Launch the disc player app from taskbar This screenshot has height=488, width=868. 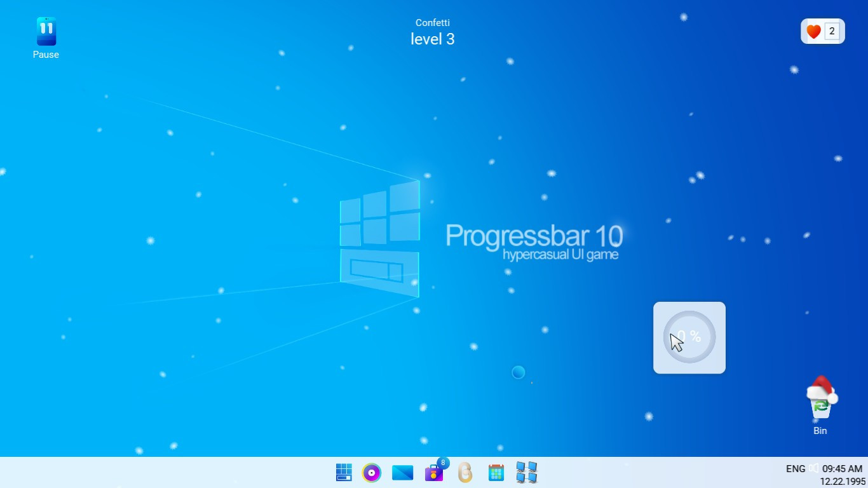[372, 473]
